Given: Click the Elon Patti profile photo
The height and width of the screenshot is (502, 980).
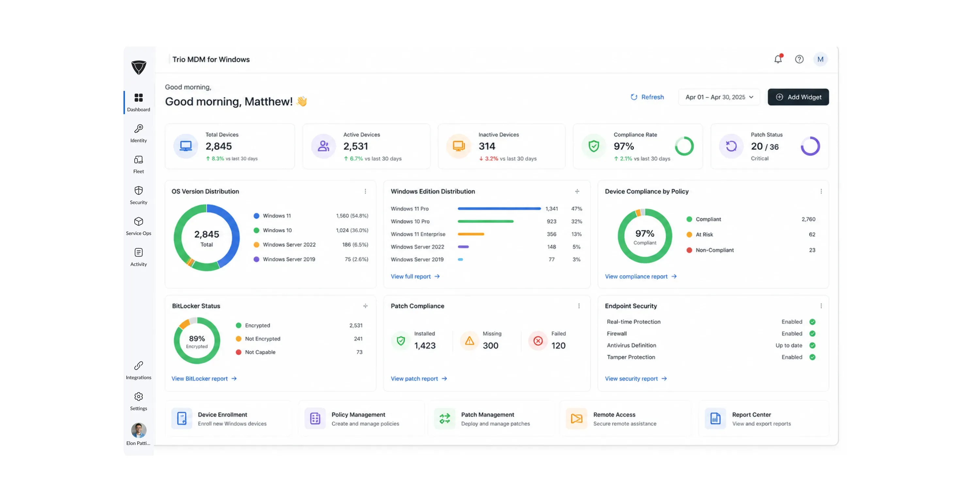Looking at the screenshot, I should (139, 430).
